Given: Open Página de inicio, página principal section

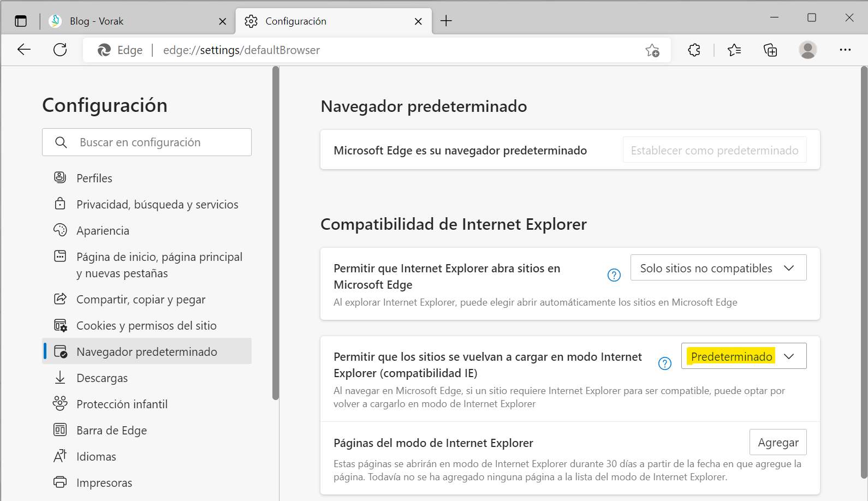Looking at the screenshot, I should pyautogui.click(x=147, y=265).
